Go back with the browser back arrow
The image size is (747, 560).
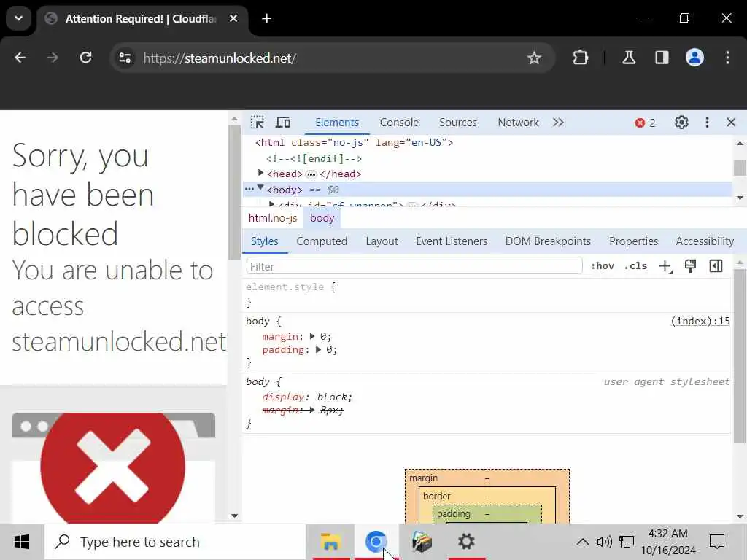pyautogui.click(x=20, y=58)
